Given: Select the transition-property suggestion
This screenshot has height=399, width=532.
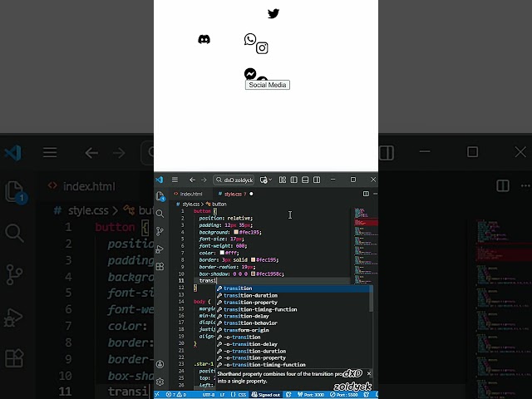Looking at the screenshot, I should coord(294,303).
